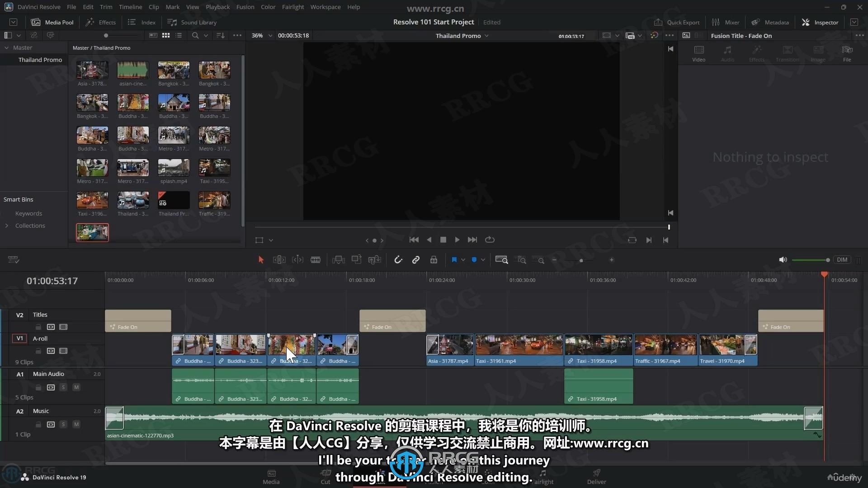Select asian-cinematic-122770.mp3 music clip
Viewport: 868px width, 488px height.
click(x=464, y=423)
